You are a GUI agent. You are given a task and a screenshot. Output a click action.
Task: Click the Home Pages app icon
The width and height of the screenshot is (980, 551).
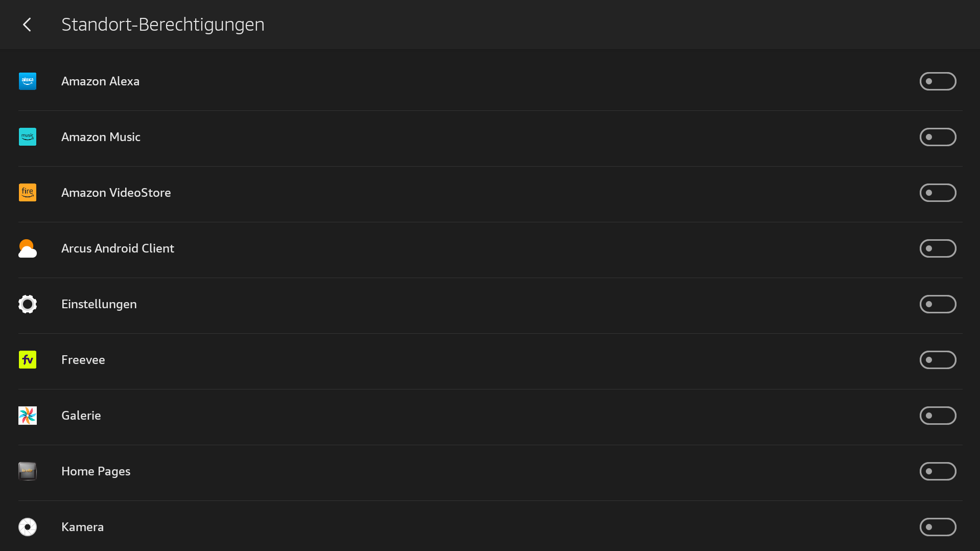point(28,471)
